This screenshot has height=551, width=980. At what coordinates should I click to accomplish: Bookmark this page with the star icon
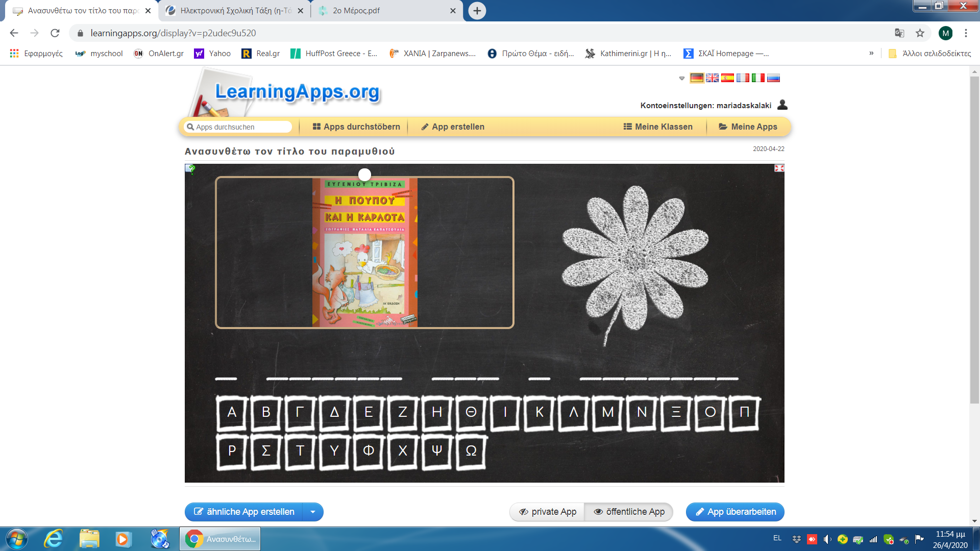(920, 33)
